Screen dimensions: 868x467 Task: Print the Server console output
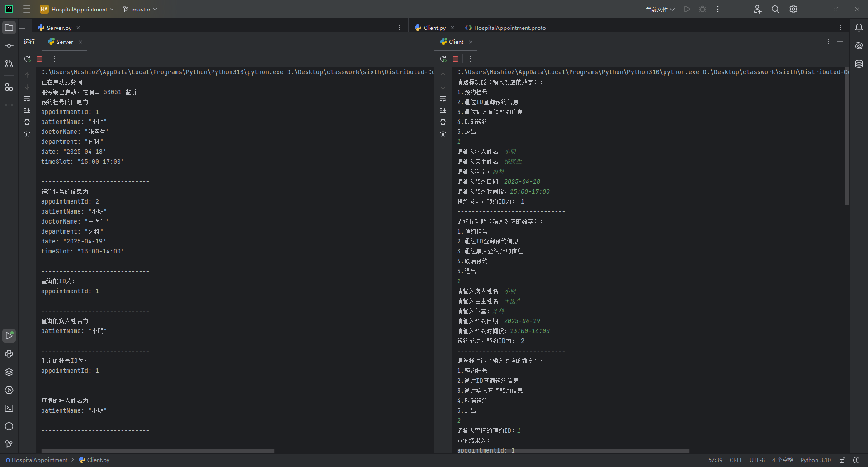click(27, 122)
